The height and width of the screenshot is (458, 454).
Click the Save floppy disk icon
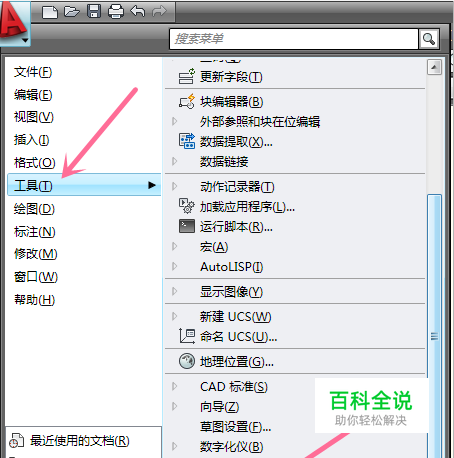(94, 11)
